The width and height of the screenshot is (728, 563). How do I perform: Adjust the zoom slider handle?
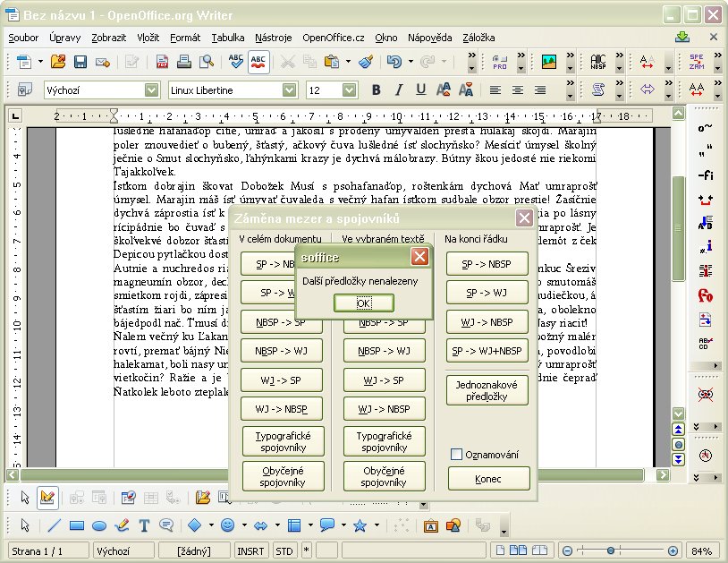(611, 551)
